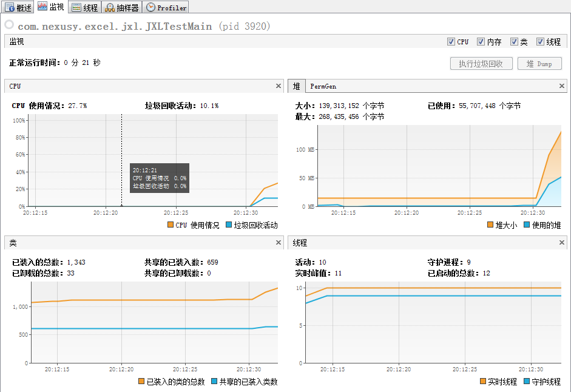571x392 pixels.
Task: Toggle the CPU checkbox
Action: (x=451, y=41)
